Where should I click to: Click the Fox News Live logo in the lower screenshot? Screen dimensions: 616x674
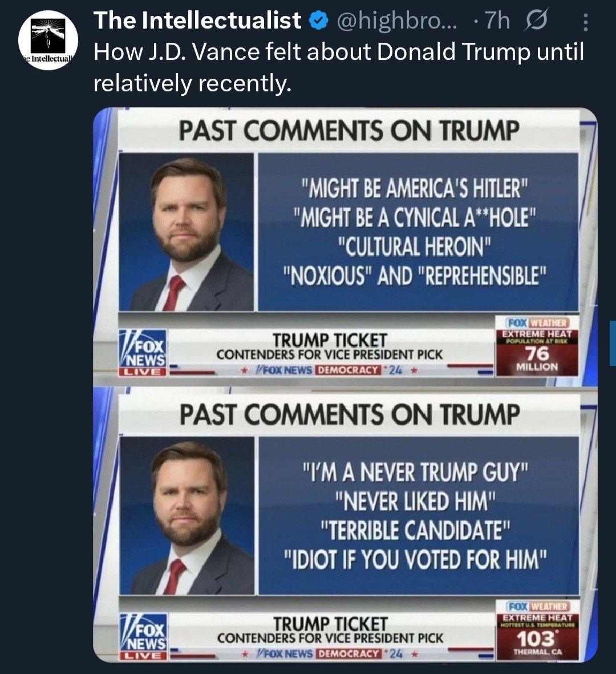pos(143,636)
